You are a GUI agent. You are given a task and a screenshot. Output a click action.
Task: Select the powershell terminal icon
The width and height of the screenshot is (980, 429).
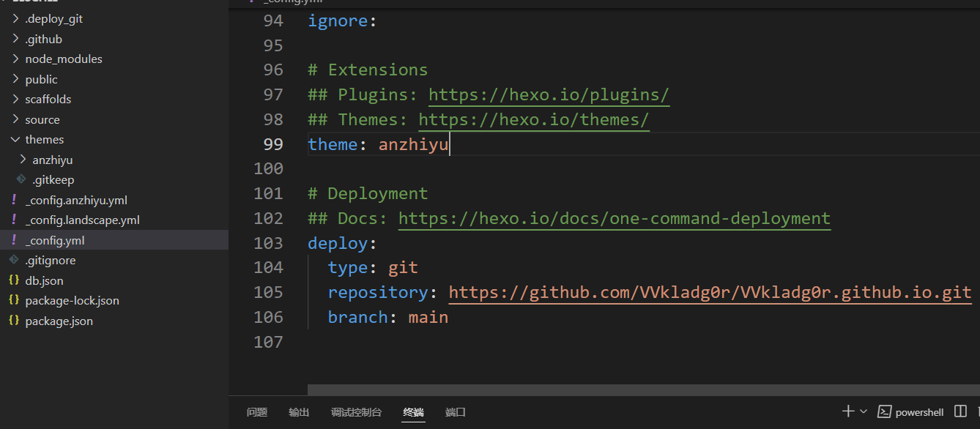[884, 411]
